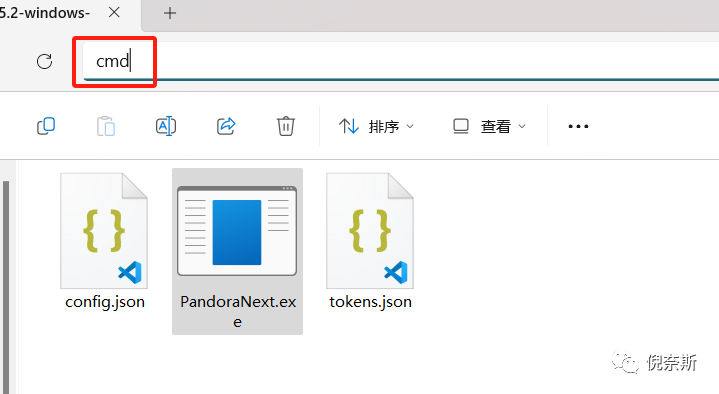The image size is (719, 394).
Task: Select the config.json file icon
Action: pyautogui.click(x=104, y=231)
